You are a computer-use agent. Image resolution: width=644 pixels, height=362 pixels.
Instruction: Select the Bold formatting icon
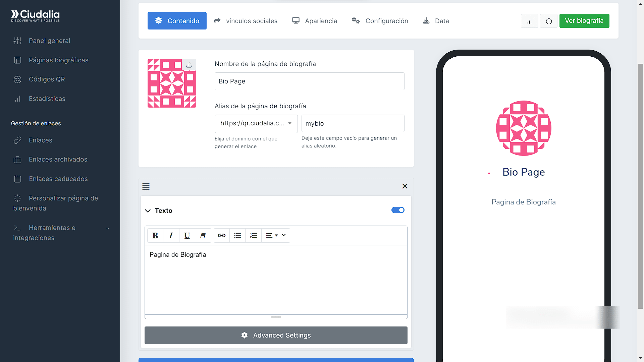(x=155, y=235)
